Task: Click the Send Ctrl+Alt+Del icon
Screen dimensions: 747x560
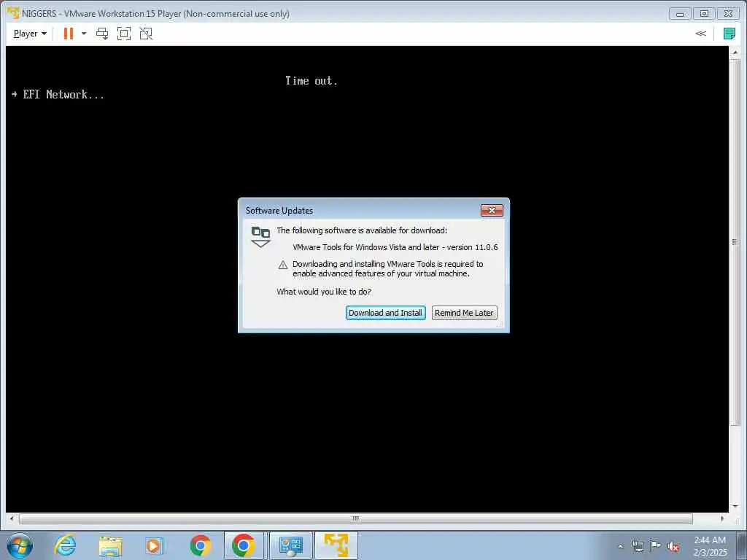Action: pos(102,34)
